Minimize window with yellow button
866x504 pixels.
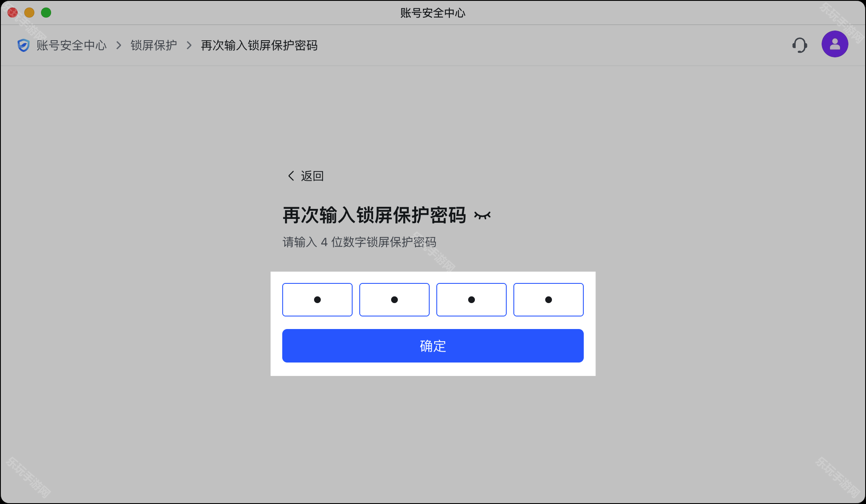29,13
